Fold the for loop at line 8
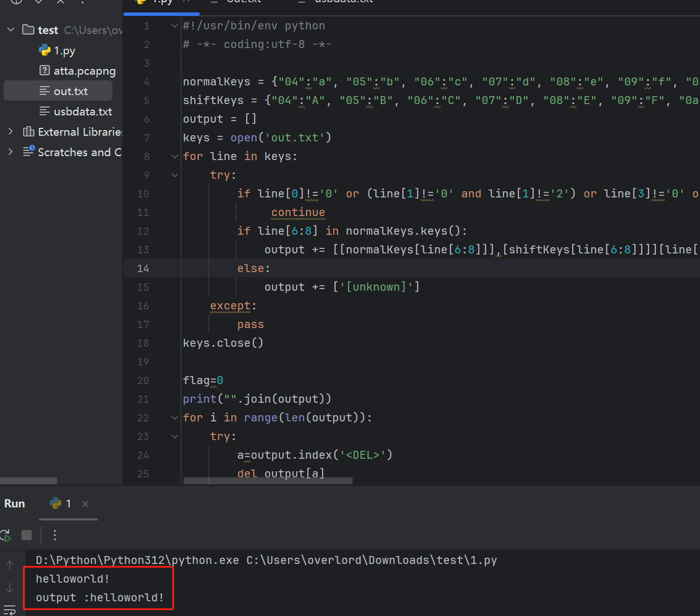Image resolution: width=700 pixels, height=616 pixels. tap(175, 157)
